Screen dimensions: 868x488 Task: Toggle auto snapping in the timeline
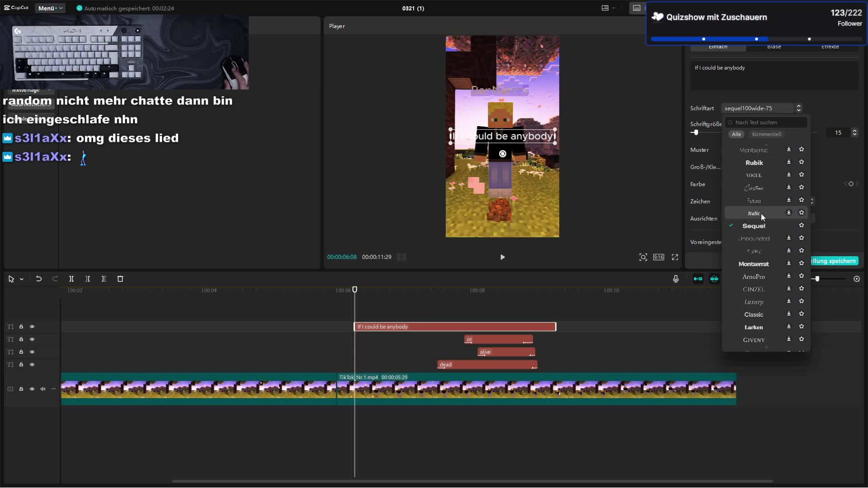click(714, 279)
